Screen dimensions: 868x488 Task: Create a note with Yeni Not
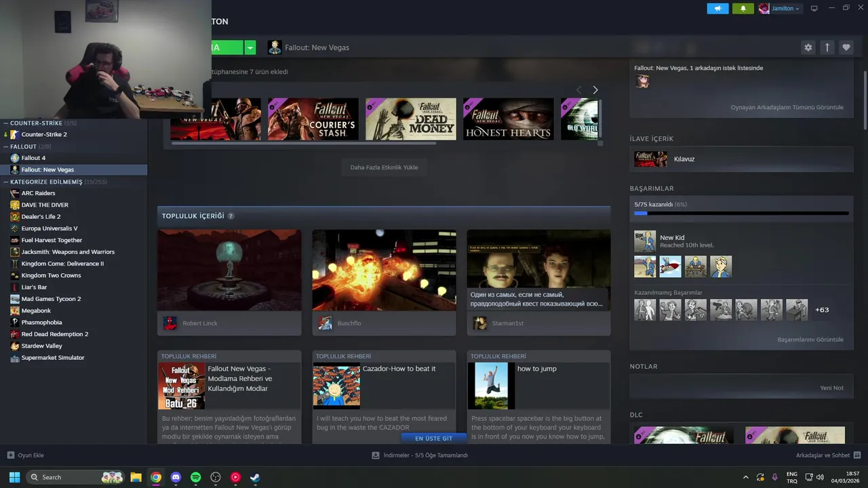point(831,388)
